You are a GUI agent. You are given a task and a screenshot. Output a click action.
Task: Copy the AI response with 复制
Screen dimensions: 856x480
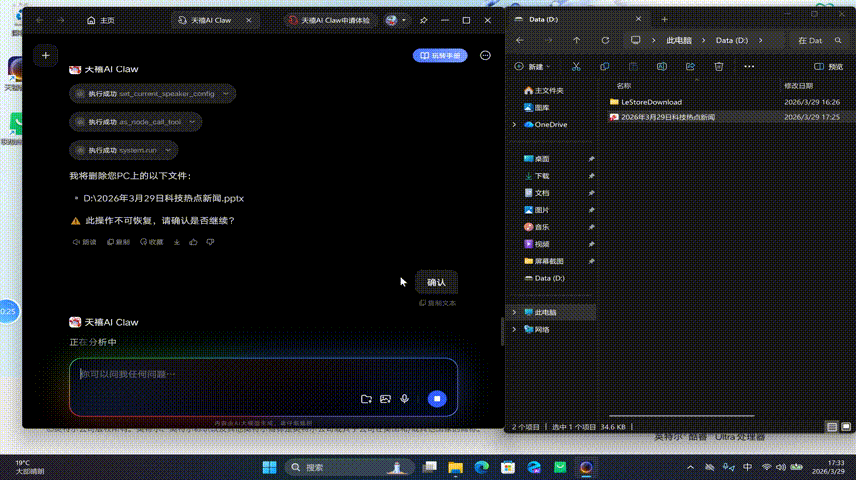click(x=118, y=242)
